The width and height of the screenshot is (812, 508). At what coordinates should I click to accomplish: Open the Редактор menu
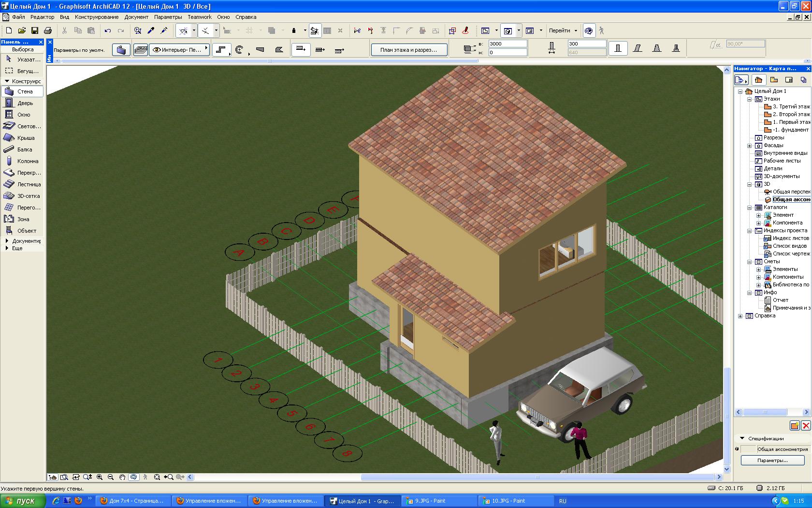pyautogui.click(x=42, y=17)
